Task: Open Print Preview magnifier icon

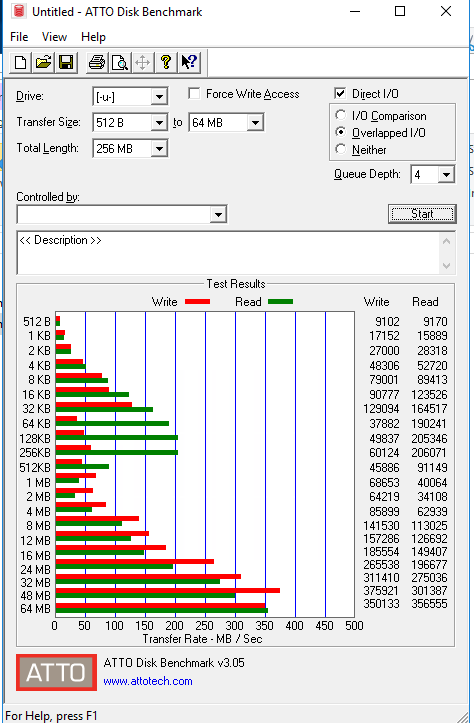Action: click(x=120, y=62)
